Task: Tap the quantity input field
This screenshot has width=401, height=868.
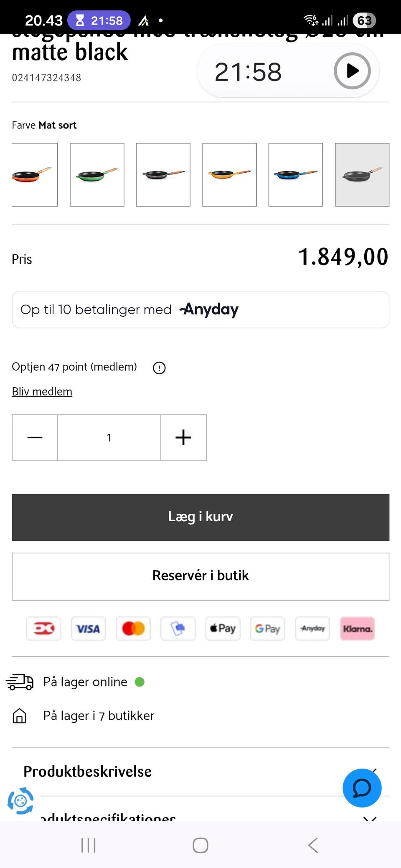Action: coord(109,438)
